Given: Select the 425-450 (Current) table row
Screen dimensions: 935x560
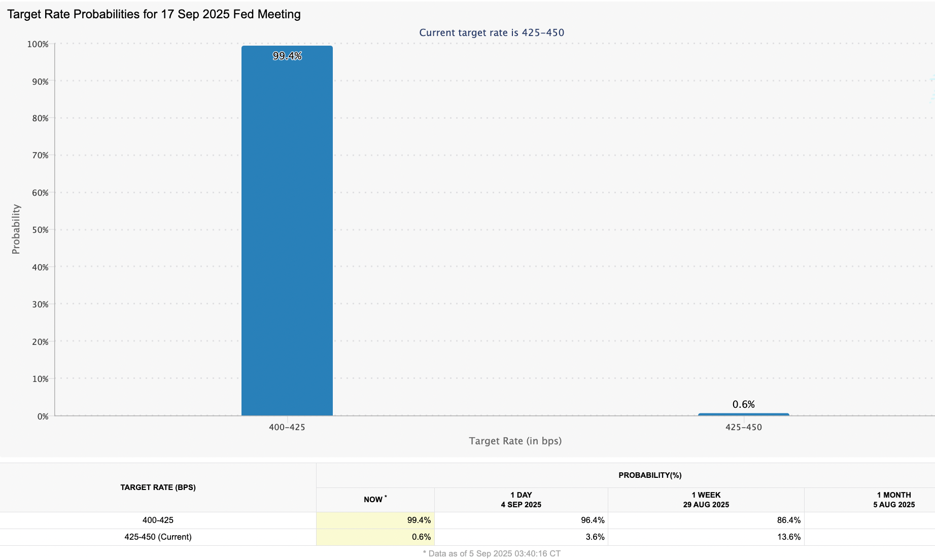Looking at the screenshot, I should tap(158, 537).
